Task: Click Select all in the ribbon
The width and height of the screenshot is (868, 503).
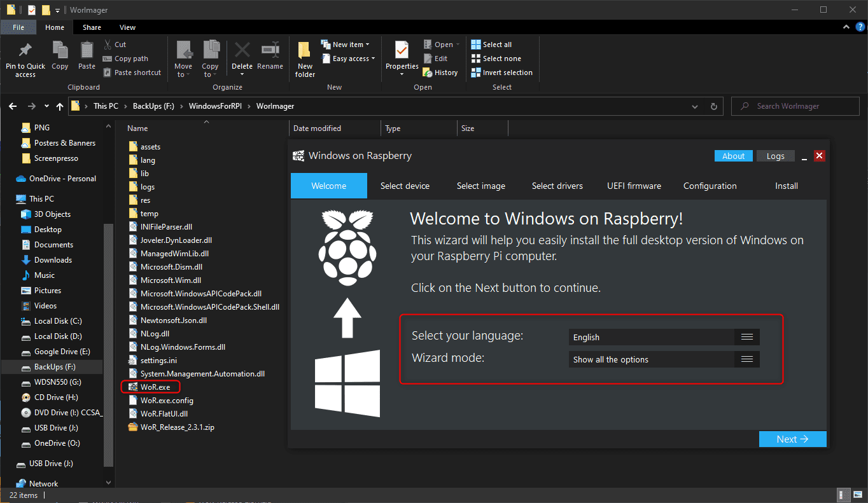Action: tap(491, 45)
